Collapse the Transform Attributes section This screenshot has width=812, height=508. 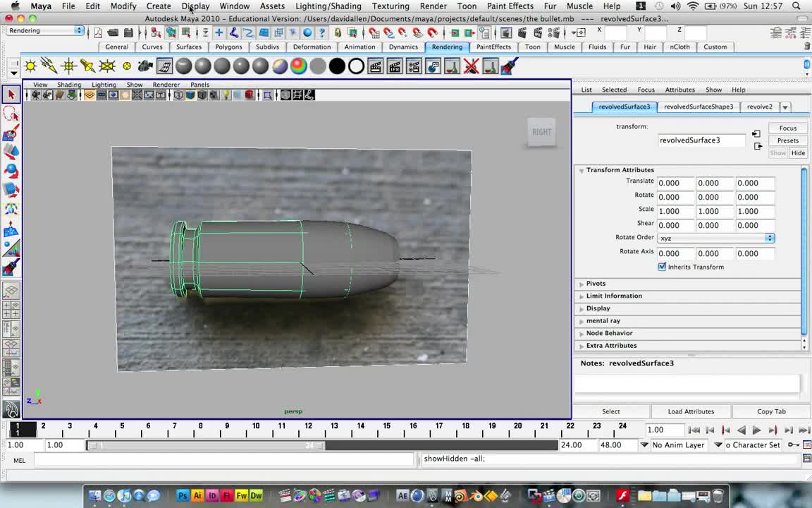581,171
